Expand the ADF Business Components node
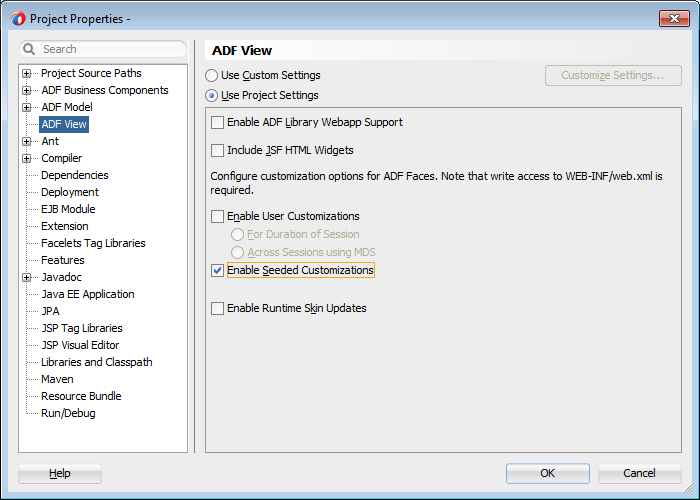The height and width of the screenshot is (500, 700). pos(27,90)
